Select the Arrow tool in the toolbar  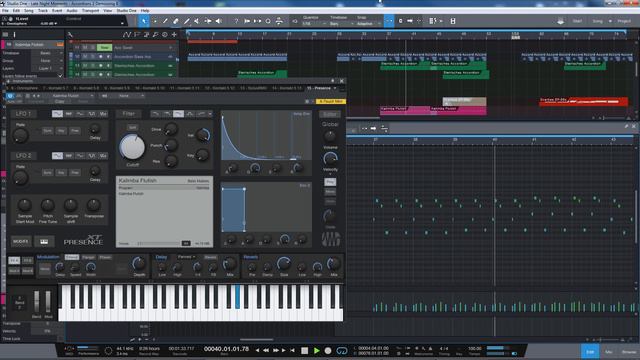tap(144, 21)
